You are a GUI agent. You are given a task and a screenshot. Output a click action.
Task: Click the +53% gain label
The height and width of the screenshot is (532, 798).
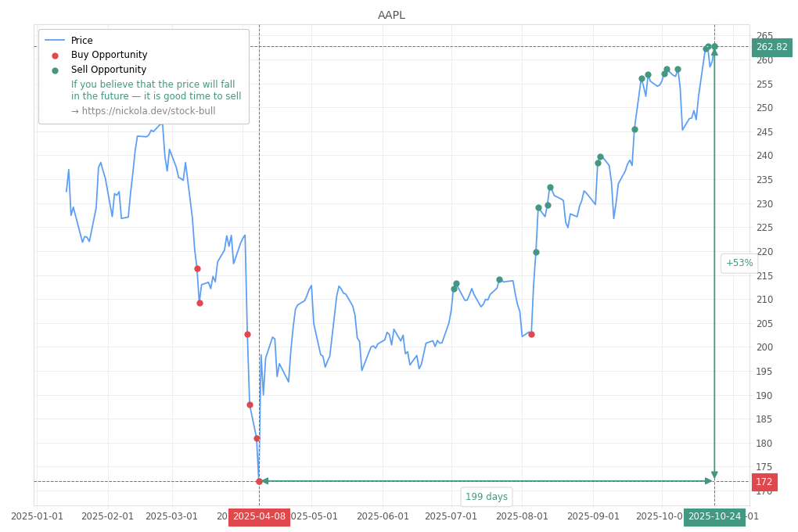739,264
